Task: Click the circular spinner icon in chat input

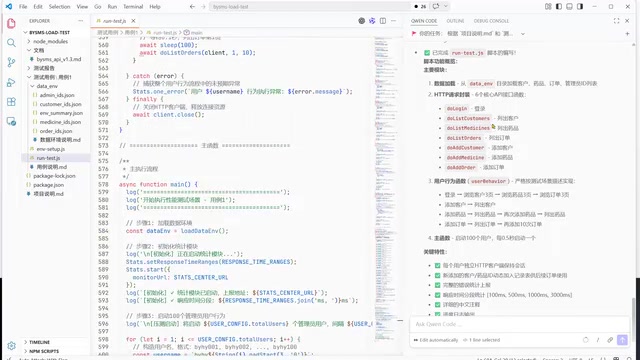Action: 586,340
